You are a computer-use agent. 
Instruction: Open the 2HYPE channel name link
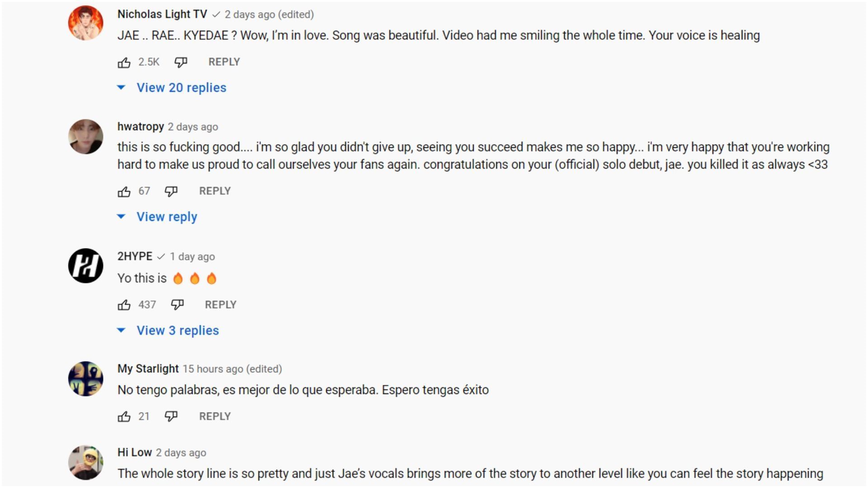[x=135, y=257]
